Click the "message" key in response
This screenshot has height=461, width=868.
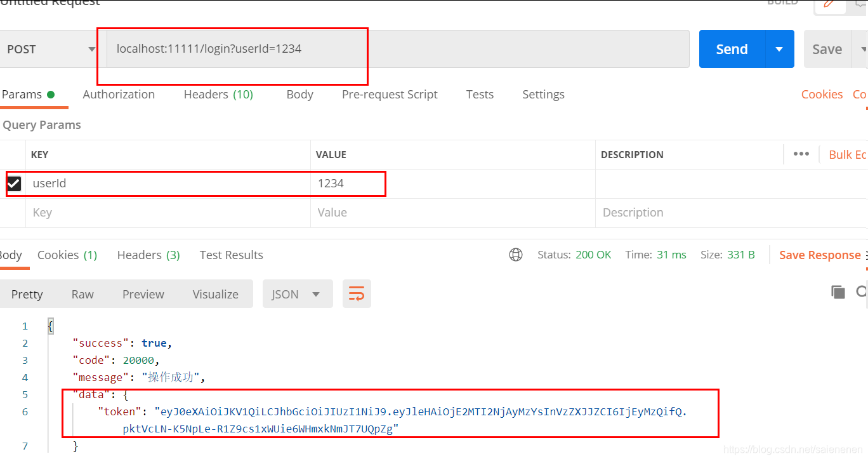(100, 377)
